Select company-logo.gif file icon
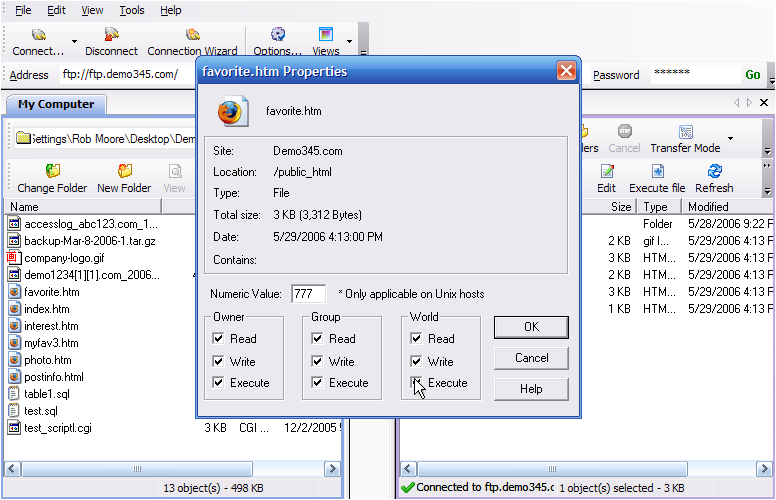 pyautogui.click(x=12, y=257)
